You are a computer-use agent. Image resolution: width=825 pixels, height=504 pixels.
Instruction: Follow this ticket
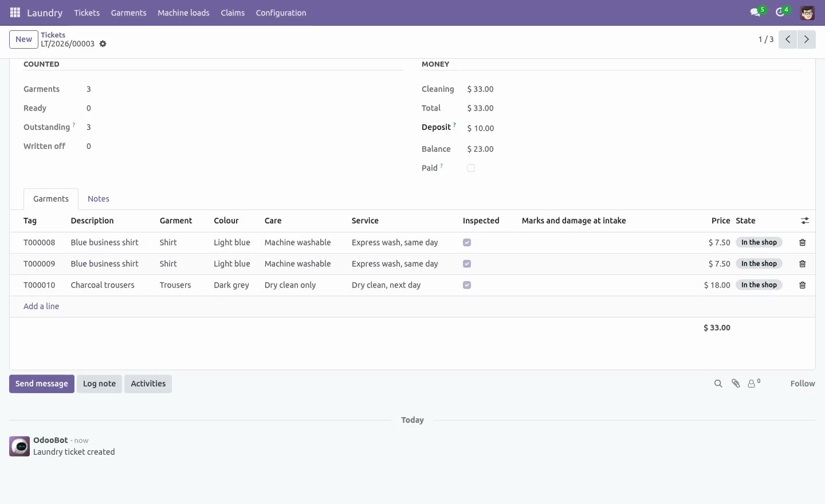(x=802, y=384)
